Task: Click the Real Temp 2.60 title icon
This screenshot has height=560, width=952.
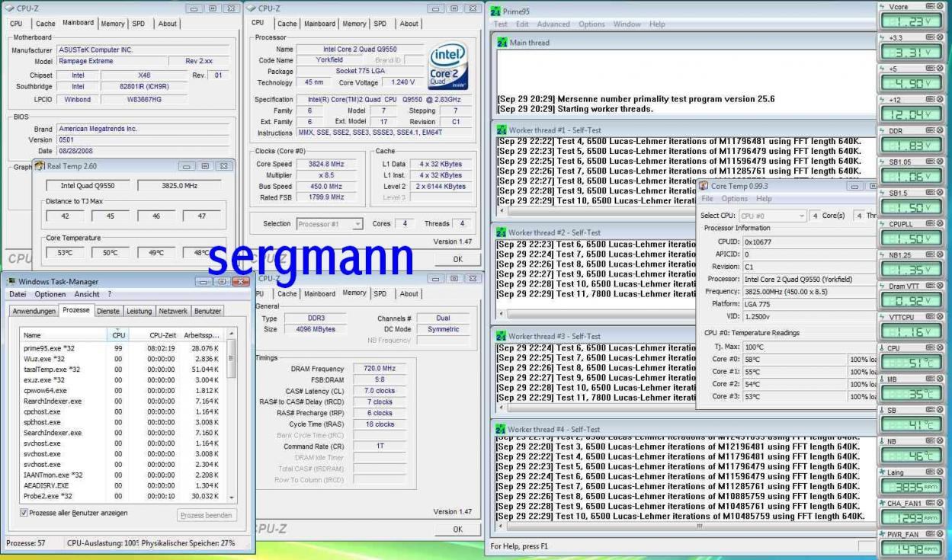Action: click(40, 165)
